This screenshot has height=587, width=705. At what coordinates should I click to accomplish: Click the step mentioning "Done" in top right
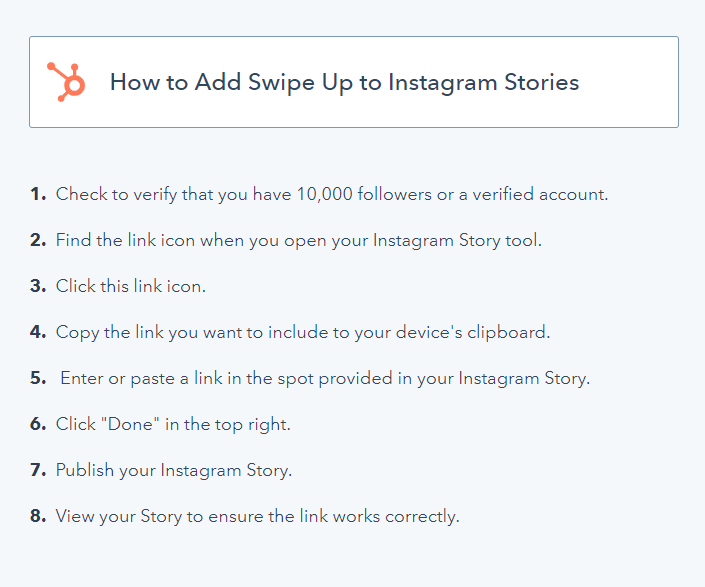click(x=173, y=424)
